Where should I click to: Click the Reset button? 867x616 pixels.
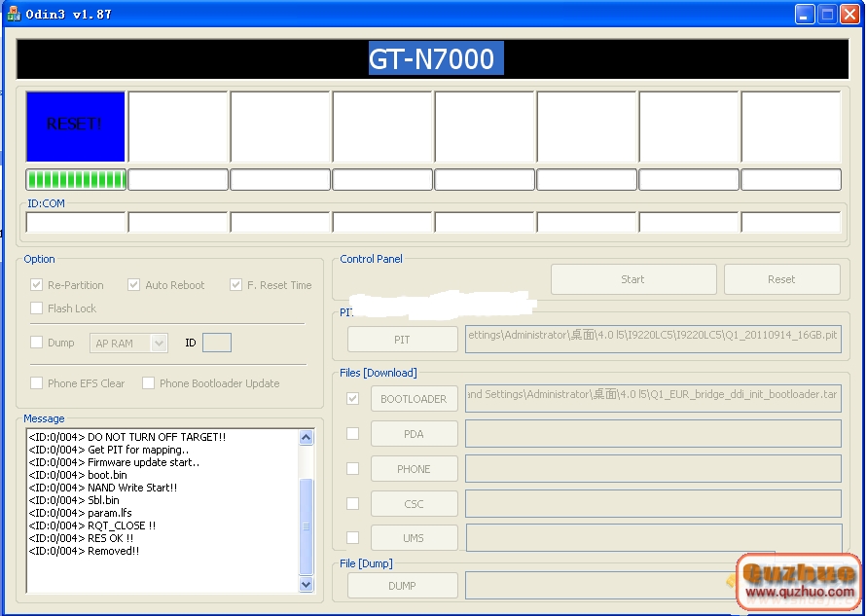click(781, 279)
